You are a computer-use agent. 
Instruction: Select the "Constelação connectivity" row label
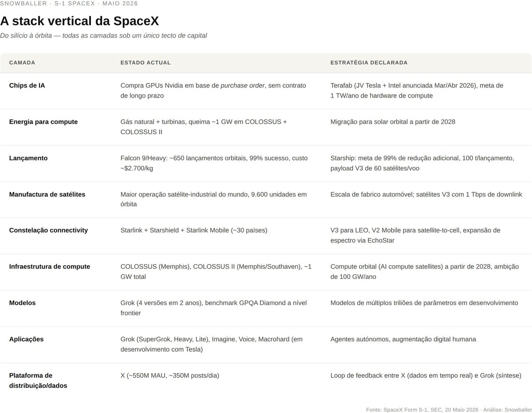(48, 230)
